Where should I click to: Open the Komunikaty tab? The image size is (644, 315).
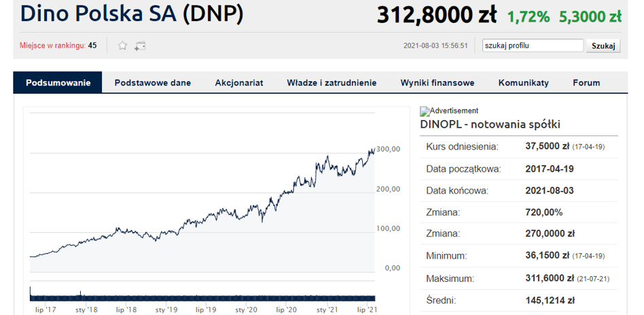524,83
